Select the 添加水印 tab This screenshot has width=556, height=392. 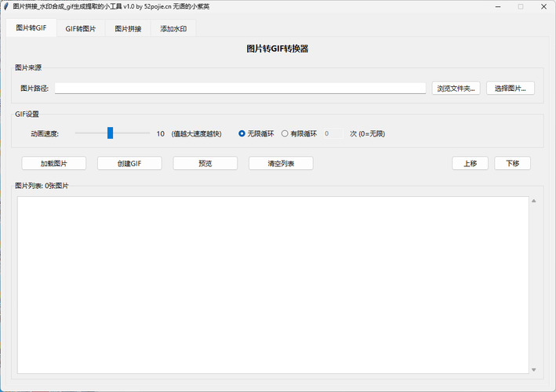pyautogui.click(x=173, y=29)
